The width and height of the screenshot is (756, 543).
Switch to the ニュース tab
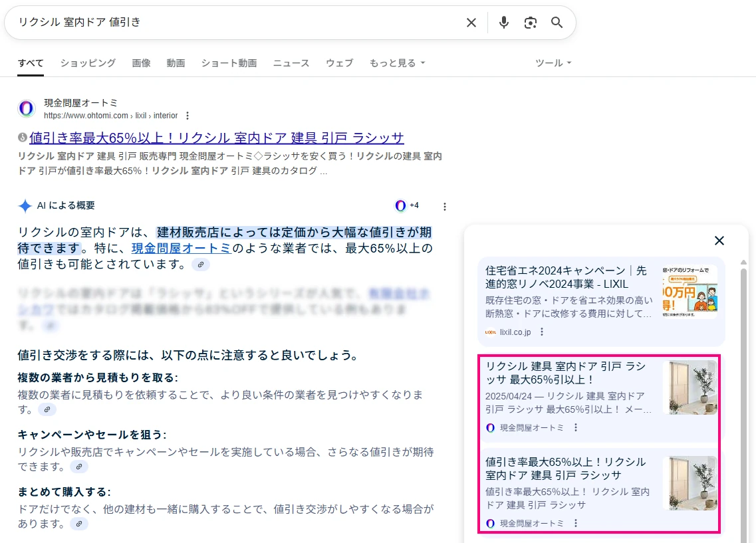[291, 63]
